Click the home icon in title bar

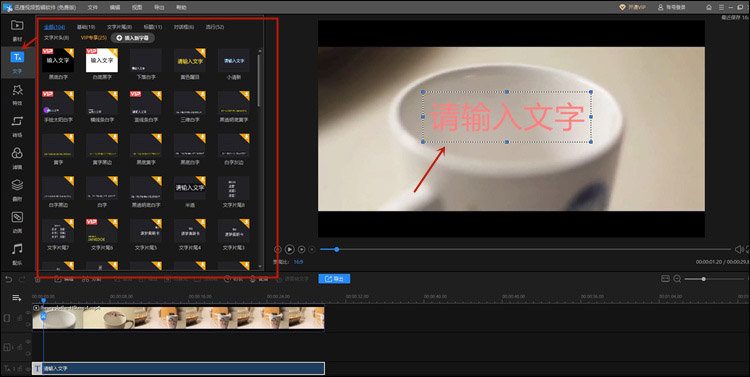click(x=709, y=7)
